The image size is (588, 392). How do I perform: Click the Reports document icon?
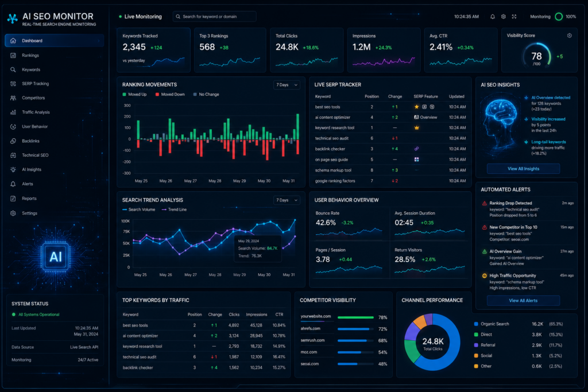13,199
